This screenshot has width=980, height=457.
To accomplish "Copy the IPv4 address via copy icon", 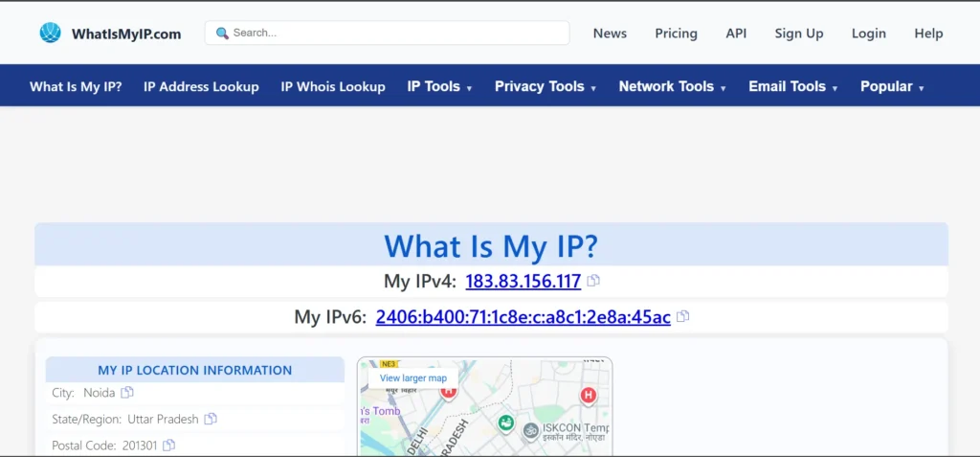I will [x=593, y=281].
